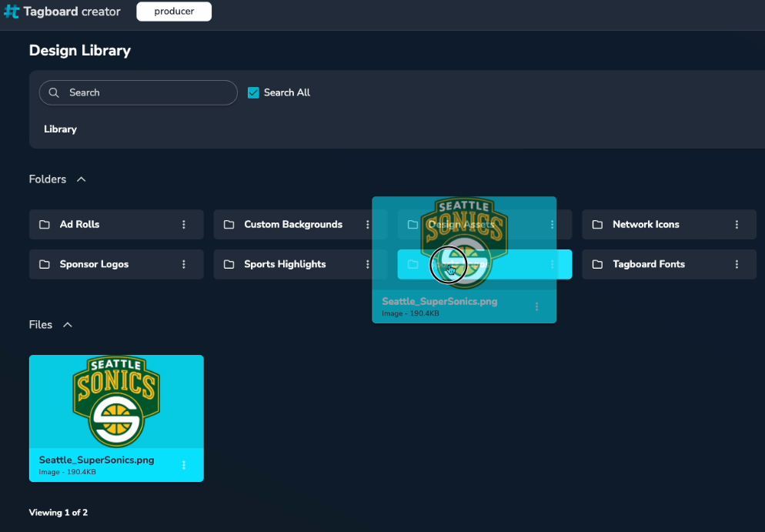Uncheck the Search All checkbox
The height and width of the screenshot is (532, 765).
pos(253,92)
